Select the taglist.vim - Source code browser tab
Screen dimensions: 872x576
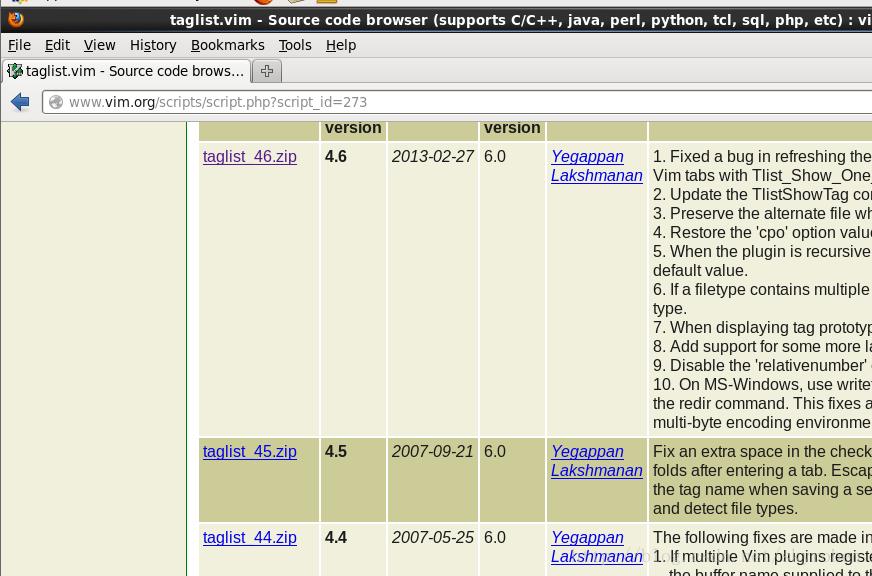point(126,71)
